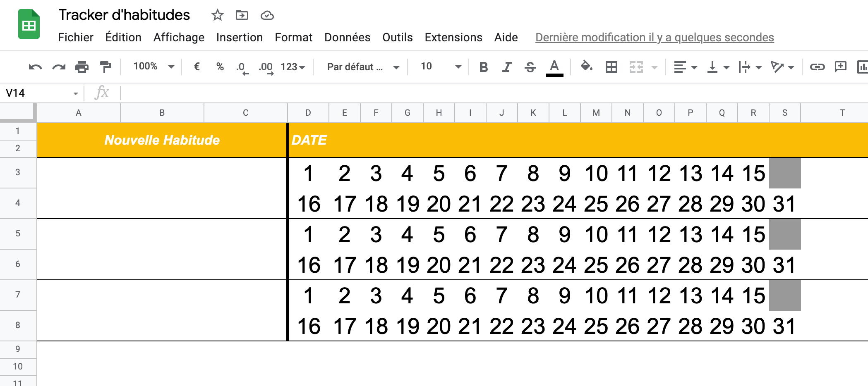
Task: Click into the formula bar
Action: pyautogui.click(x=494, y=93)
